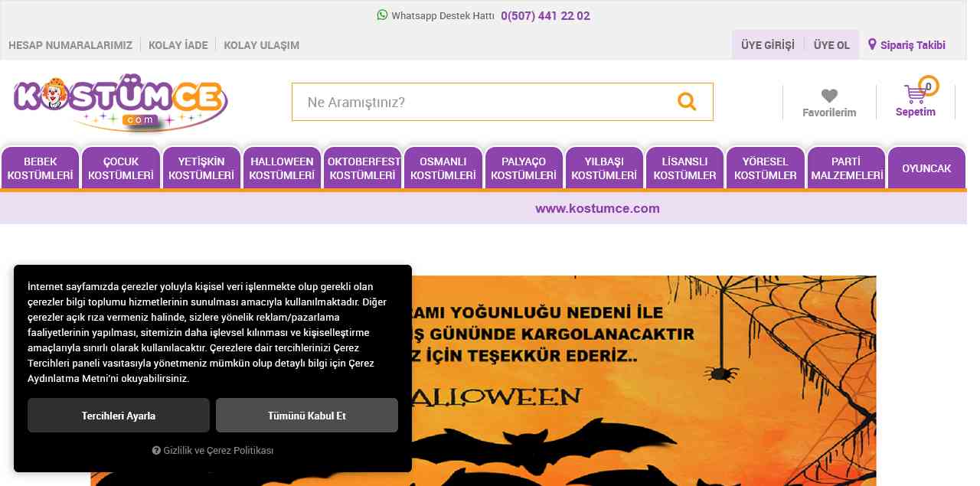Click the Üye Ol sign-up link

coord(831,45)
